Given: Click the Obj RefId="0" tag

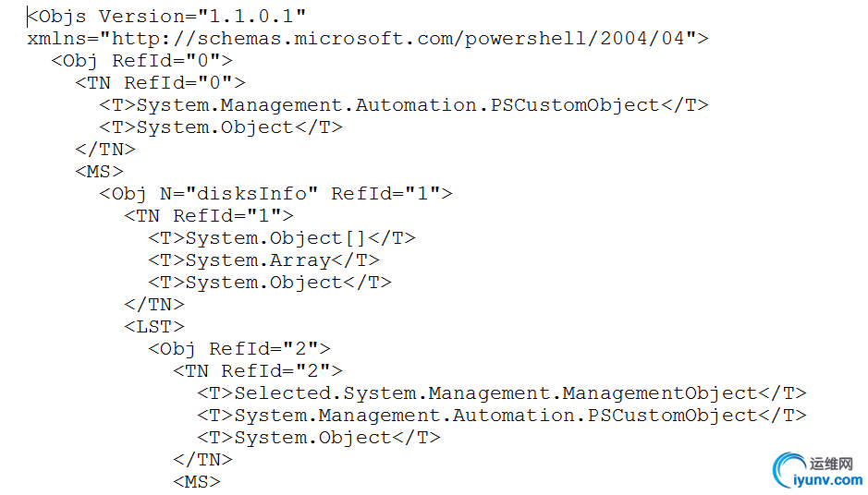Looking at the screenshot, I should [x=141, y=61].
